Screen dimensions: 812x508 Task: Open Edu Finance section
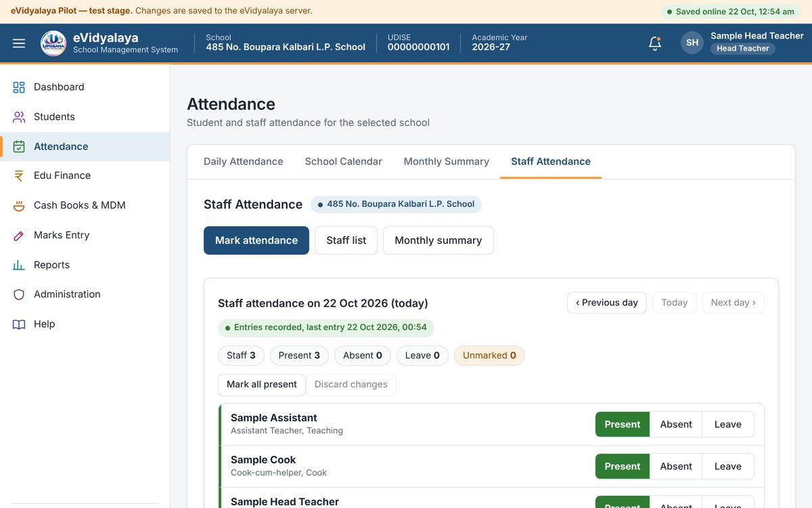pos(85,175)
